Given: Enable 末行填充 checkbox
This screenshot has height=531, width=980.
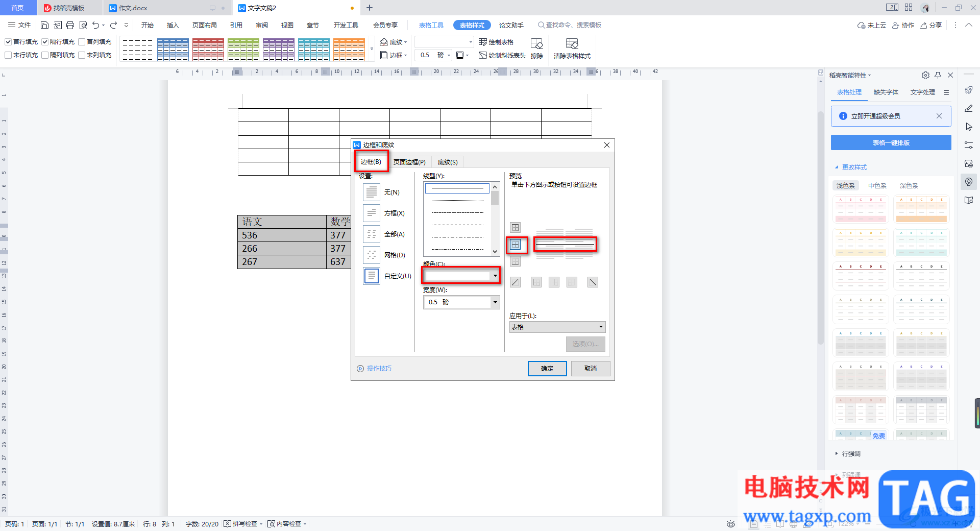Looking at the screenshot, I should pos(8,55).
